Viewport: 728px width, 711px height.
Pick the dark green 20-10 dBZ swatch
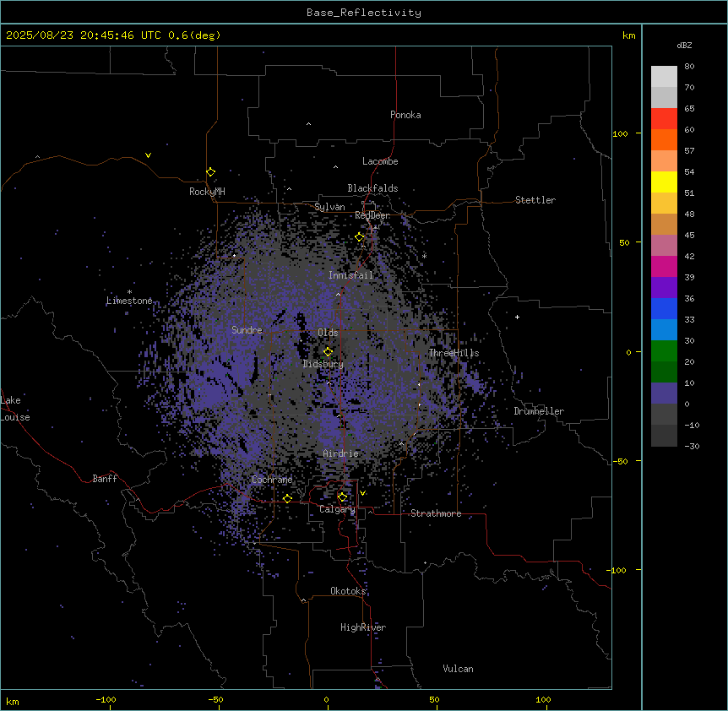tap(664, 372)
